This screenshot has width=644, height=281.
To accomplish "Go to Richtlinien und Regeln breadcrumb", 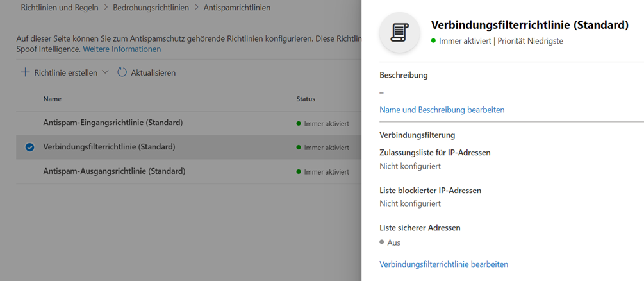I will [x=60, y=8].
